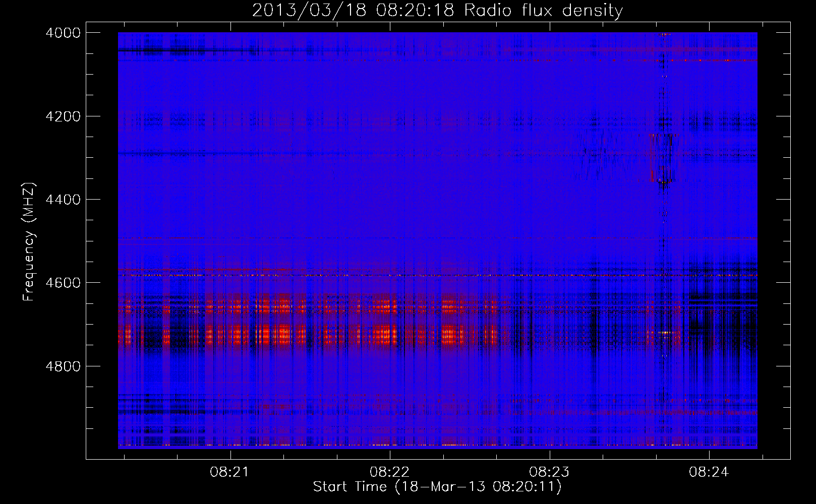Click the 4000 frequency tick label

(x=63, y=33)
